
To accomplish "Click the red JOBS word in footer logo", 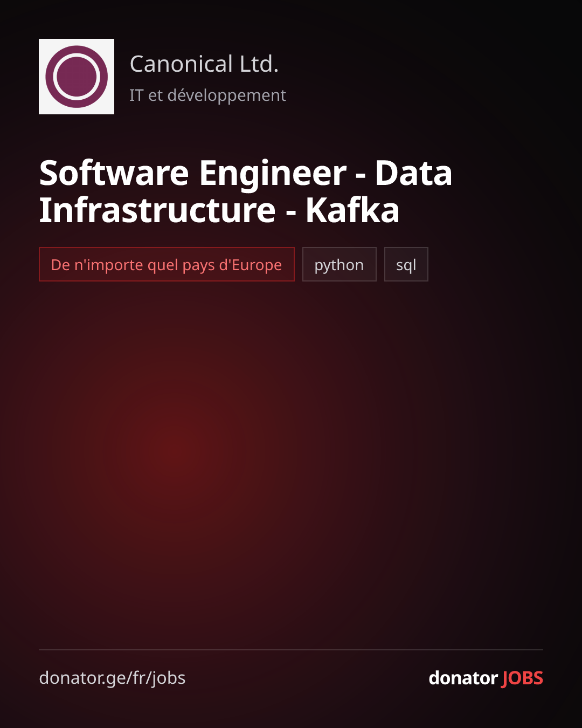I will click(522, 678).
